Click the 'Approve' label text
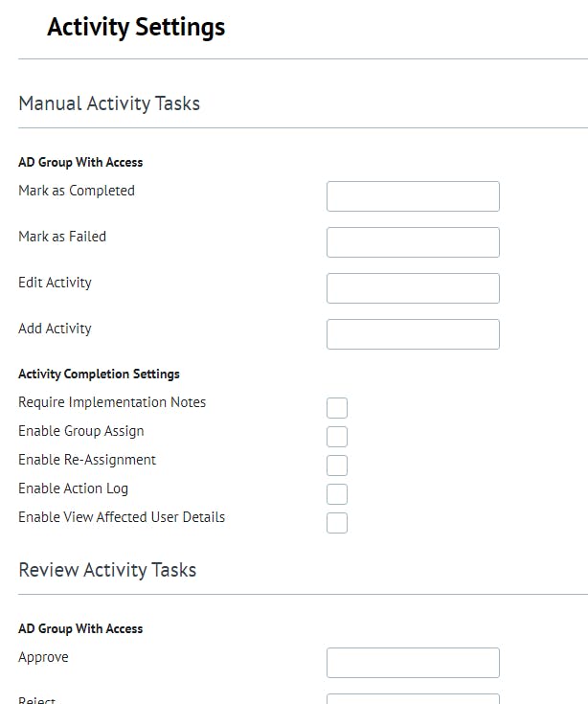The height and width of the screenshot is (704, 588). 43,657
